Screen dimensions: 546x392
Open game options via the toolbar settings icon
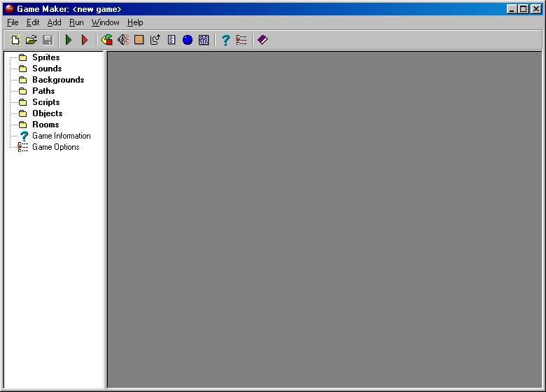tap(241, 40)
